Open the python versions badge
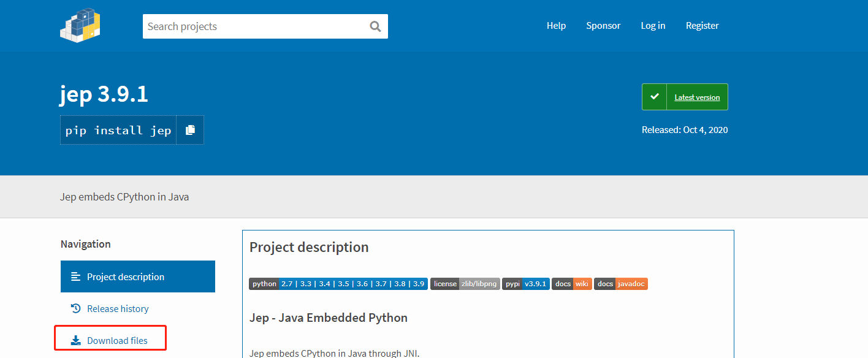 click(x=338, y=284)
